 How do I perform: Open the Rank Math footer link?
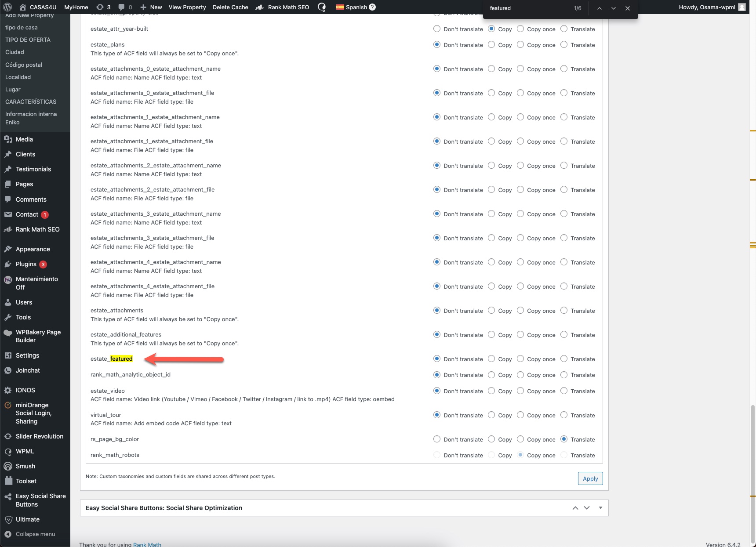(x=147, y=544)
